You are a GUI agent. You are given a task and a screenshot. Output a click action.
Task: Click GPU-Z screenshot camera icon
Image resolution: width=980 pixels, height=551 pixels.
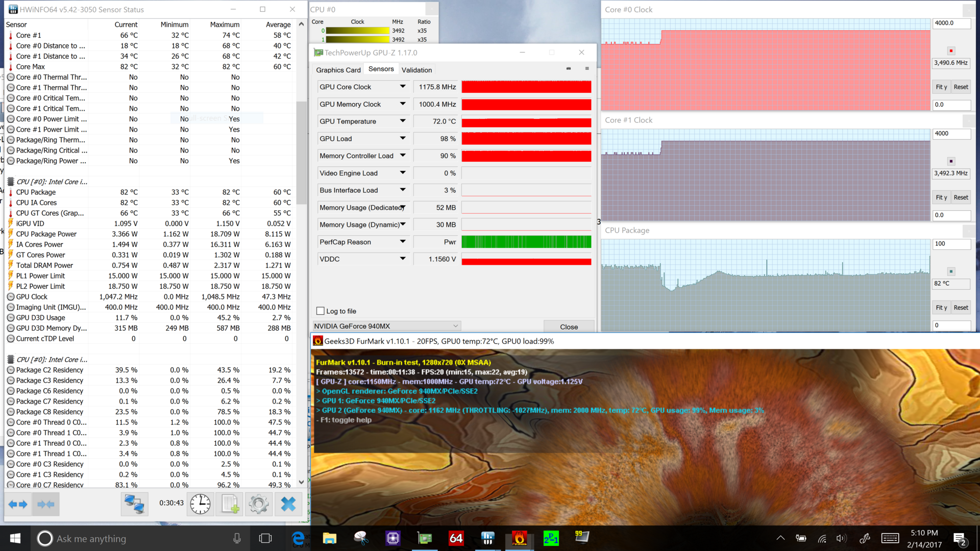(x=569, y=69)
